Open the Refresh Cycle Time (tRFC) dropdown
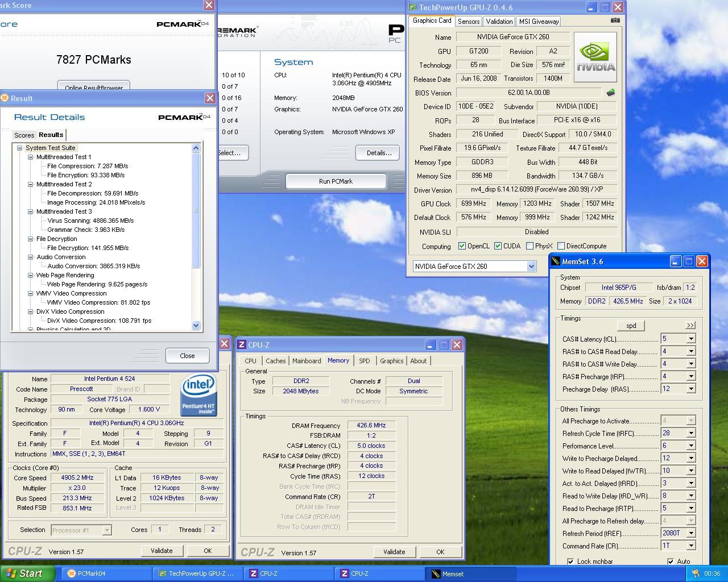The width and height of the screenshot is (728, 582). (x=691, y=433)
